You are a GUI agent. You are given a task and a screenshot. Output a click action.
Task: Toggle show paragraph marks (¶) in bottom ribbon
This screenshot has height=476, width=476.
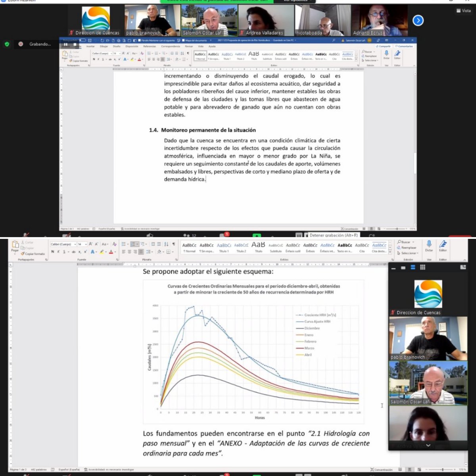(x=173, y=244)
